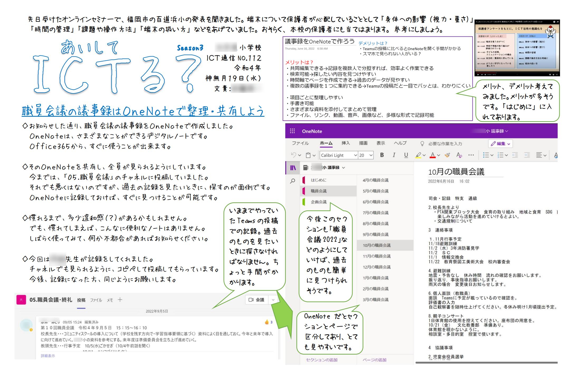
Task: Expand the paste options dropdown arrow
Action: (314, 155)
